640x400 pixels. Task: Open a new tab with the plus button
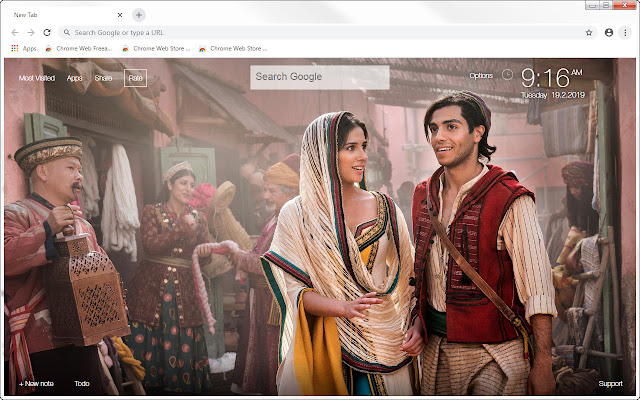coord(139,15)
